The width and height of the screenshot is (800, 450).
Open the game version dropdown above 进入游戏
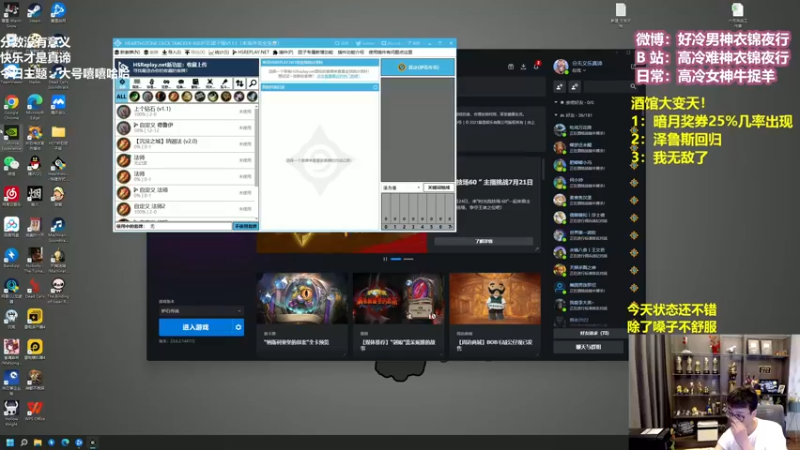click(201, 311)
